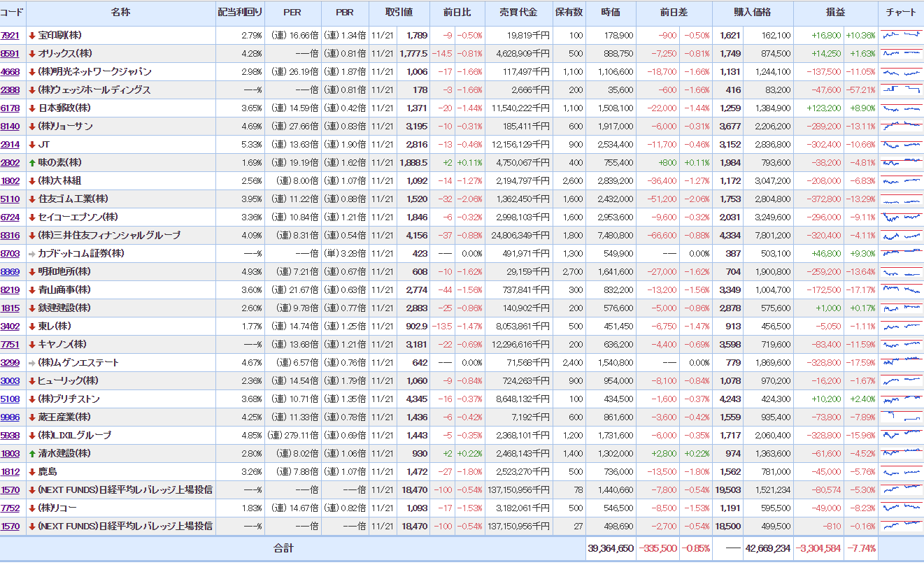Open the mini chart for 蔵王産業
Viewport: 924px width, 565px height.
click(901, 417)
